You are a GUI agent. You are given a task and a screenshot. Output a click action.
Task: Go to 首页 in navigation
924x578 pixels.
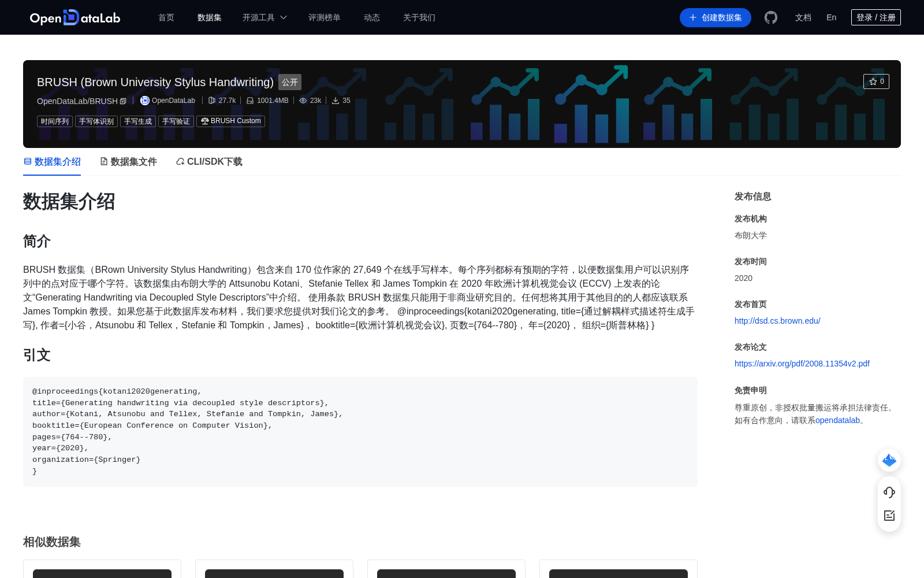166,17
